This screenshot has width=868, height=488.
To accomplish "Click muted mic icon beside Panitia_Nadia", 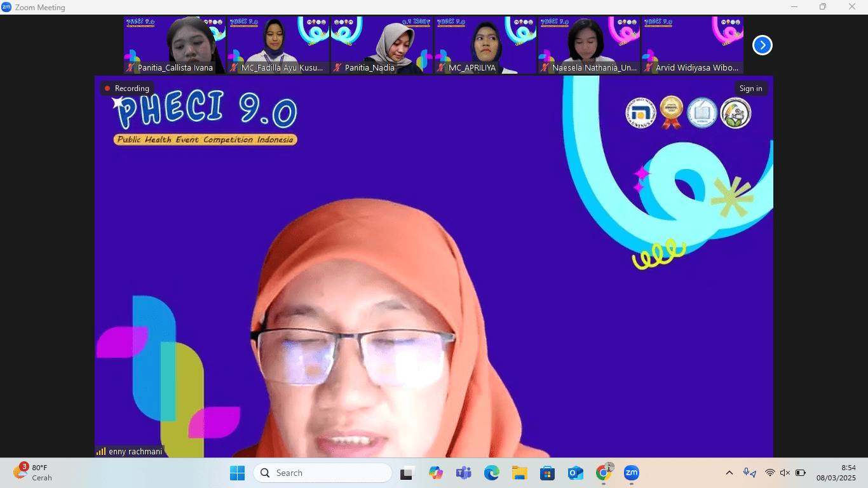I will tap(337, 67).
